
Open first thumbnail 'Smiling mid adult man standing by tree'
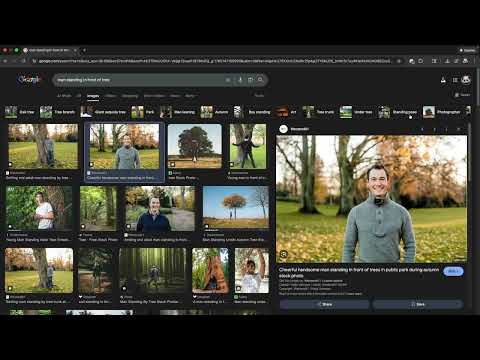(x=43, y=146)
